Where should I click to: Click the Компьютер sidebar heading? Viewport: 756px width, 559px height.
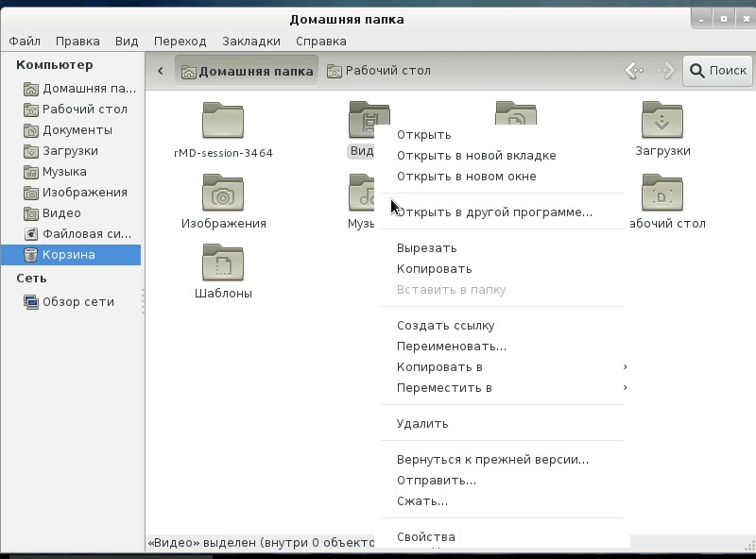pos(55,65)
